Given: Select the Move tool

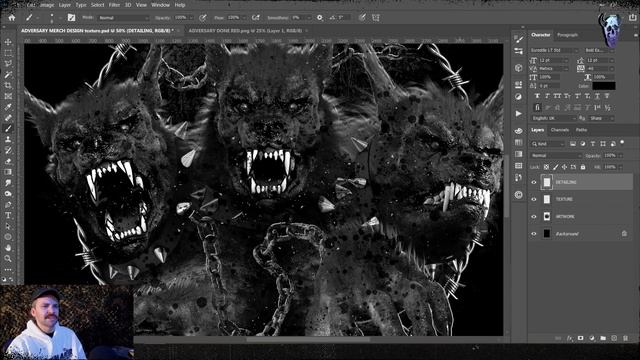Looking at the screenshot, I should [8, 42].
